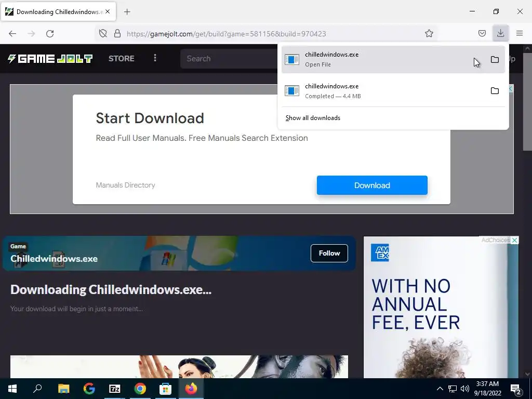Click the blue Download ad button
Viewport: 532px width, 399px height.
tap(372, 185)
